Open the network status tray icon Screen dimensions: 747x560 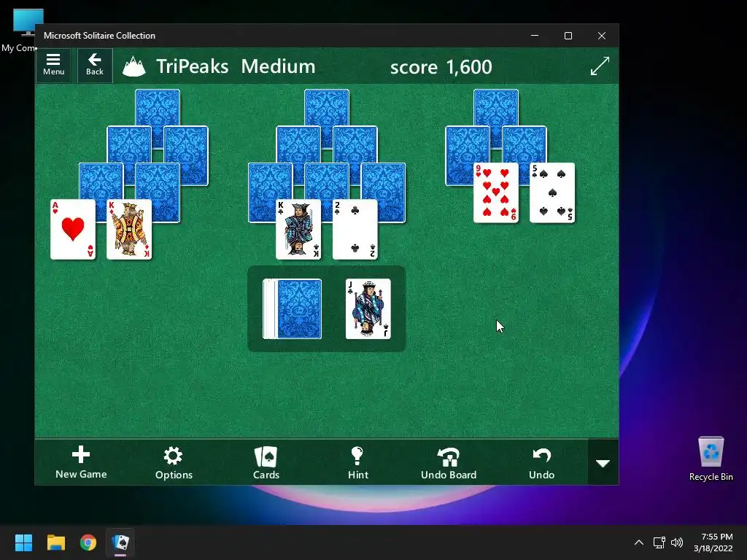pyautogui.click(x=659, y=542)
